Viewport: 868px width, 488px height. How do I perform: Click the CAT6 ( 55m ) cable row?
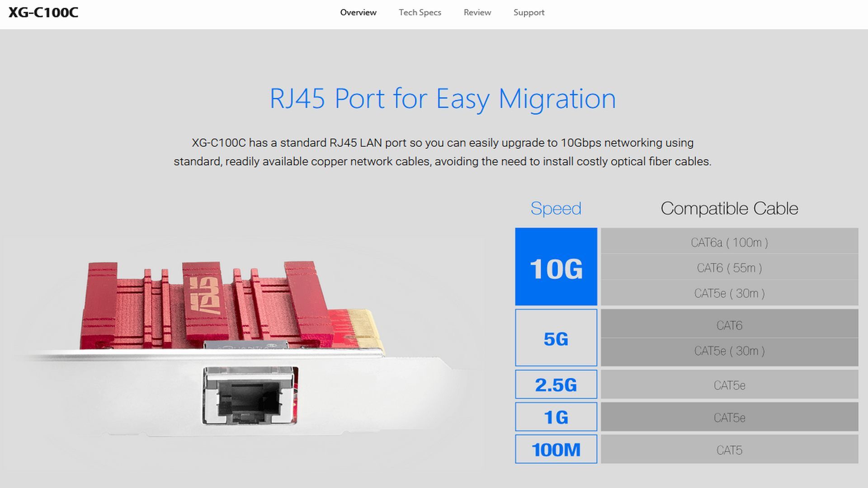coord(729,267)
